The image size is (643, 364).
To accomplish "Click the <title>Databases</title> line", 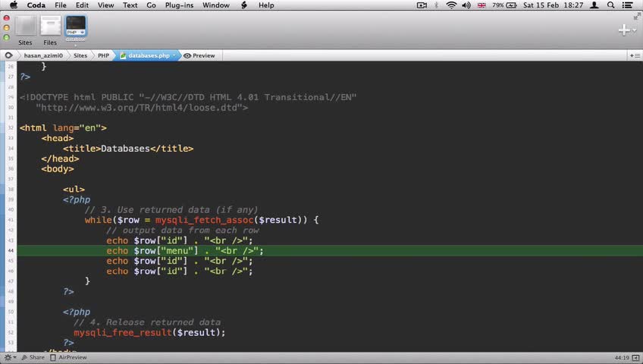I will pos(128,149).
